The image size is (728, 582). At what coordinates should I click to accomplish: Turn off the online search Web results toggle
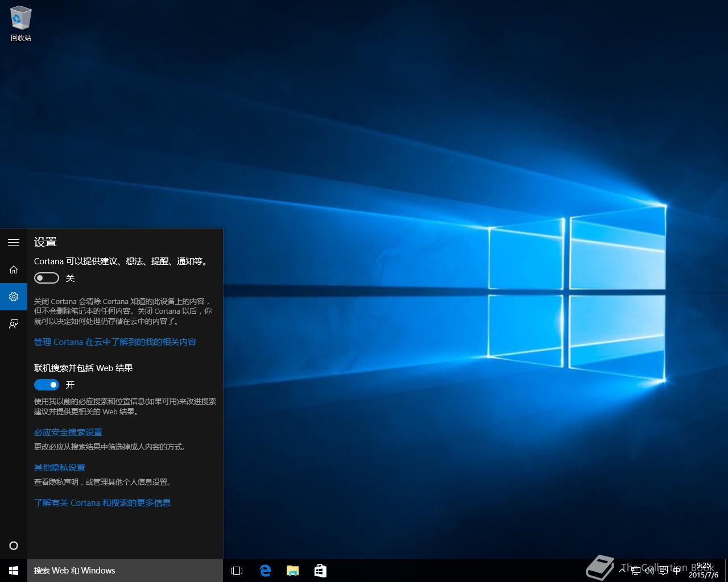tap(47, 385)
